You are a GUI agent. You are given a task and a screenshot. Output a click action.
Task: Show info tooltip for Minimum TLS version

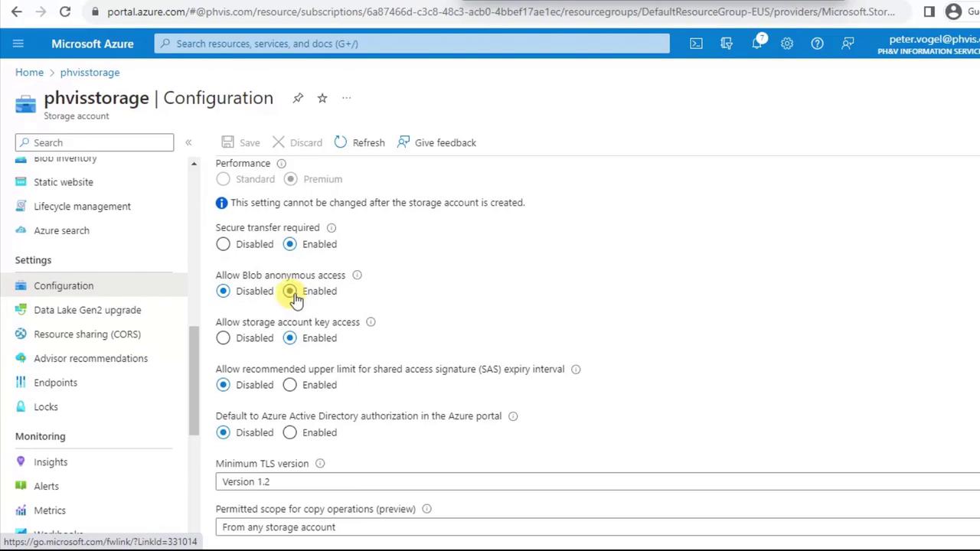(320, 464)
